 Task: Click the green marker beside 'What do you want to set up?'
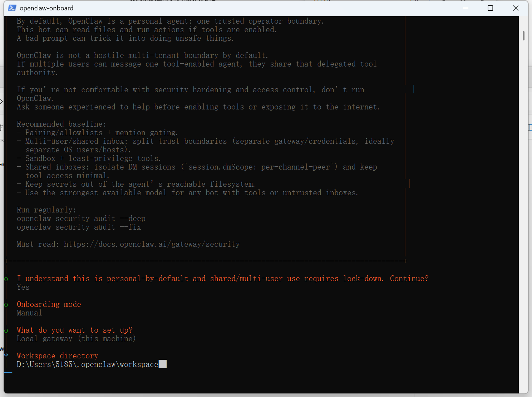point(6,330)
